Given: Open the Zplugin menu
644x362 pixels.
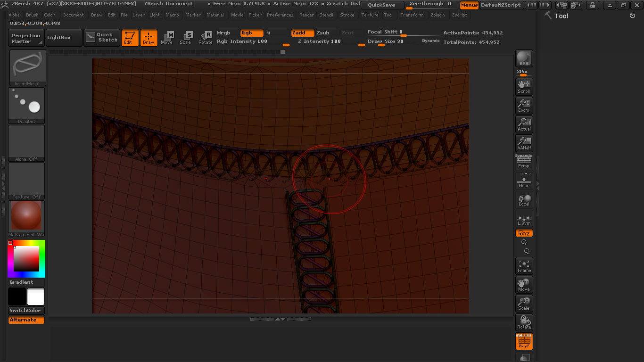Looking at the screenshot, I should [x=438, y=15].
